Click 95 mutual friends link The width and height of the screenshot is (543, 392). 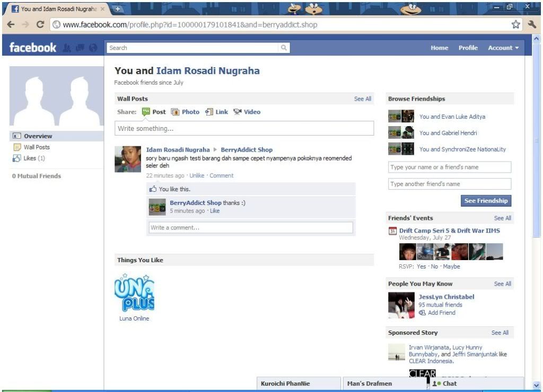pos(440,305)
